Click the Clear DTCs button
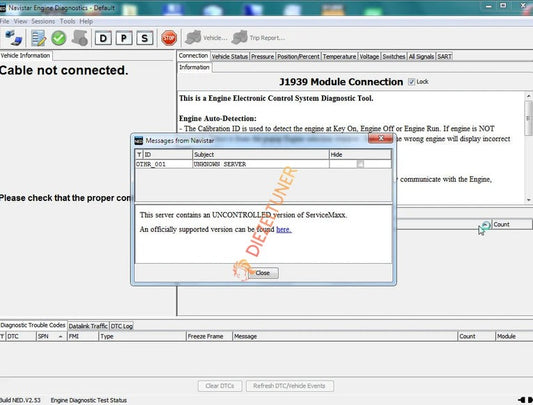The height and width of the screenshot is (405, 533). 220,386
